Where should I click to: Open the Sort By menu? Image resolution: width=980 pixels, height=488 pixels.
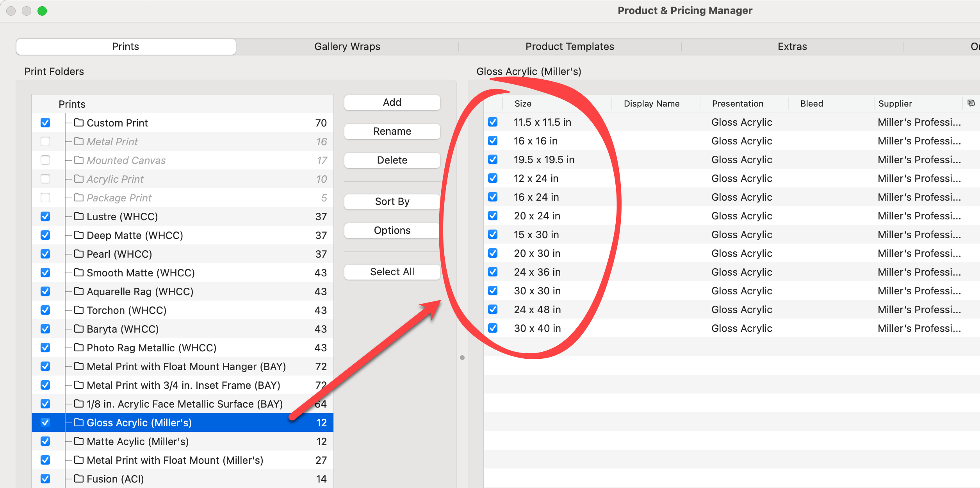392,201
